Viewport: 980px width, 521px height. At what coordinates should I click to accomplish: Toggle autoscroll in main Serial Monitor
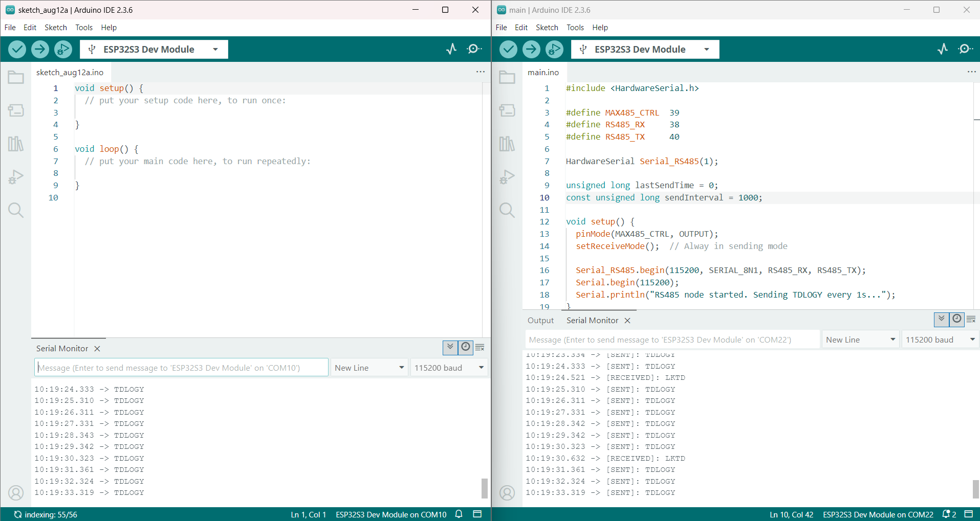(942, 319)
